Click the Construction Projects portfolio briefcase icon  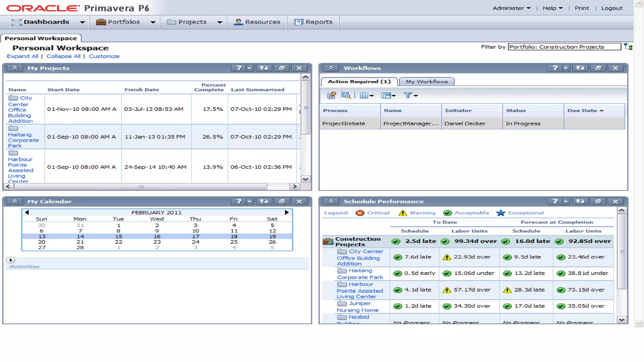coord(328,242)
